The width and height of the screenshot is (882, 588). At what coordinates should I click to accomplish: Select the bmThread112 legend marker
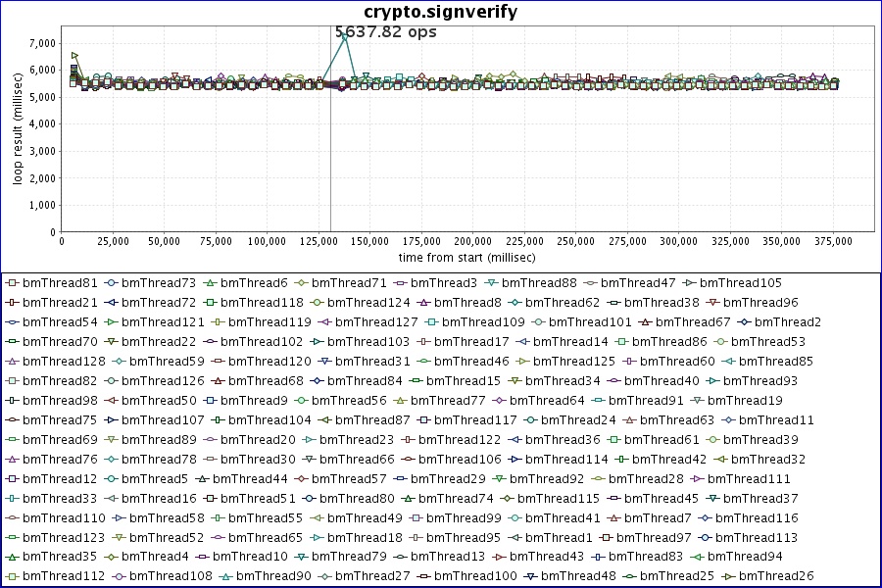(x=12, y=576)
